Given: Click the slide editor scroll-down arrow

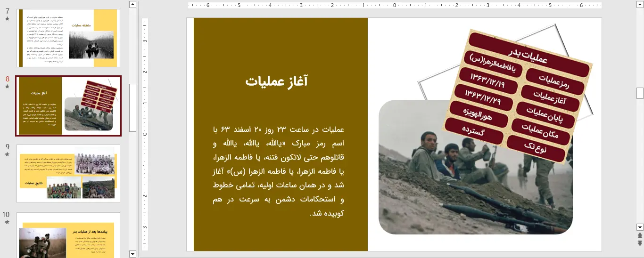Looking at the screenshot, I should [x=640, y=227].
